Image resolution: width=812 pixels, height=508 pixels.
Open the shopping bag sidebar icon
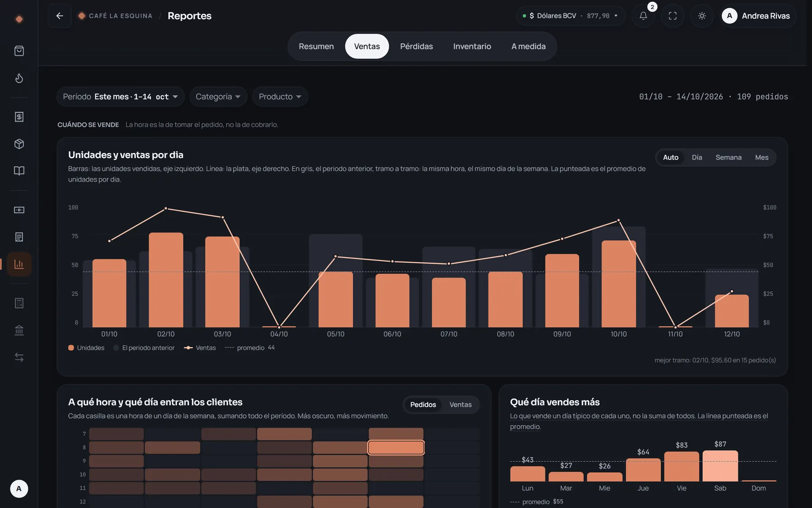tap(19, 51)
